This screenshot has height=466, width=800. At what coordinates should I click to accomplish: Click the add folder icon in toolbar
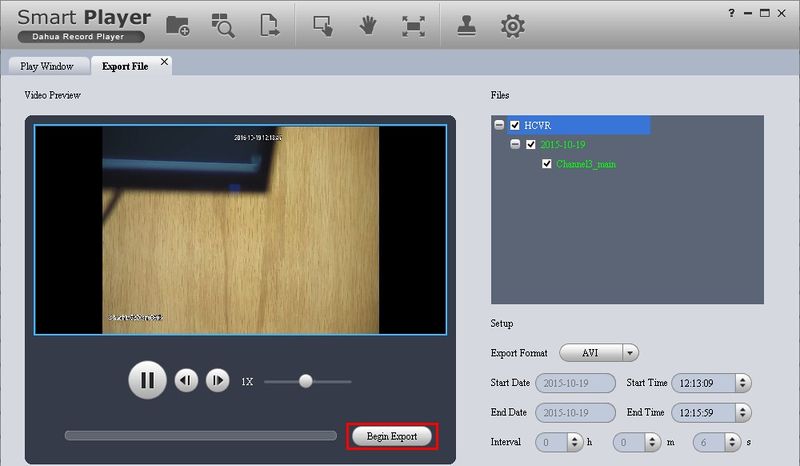(x=178, y=26)
